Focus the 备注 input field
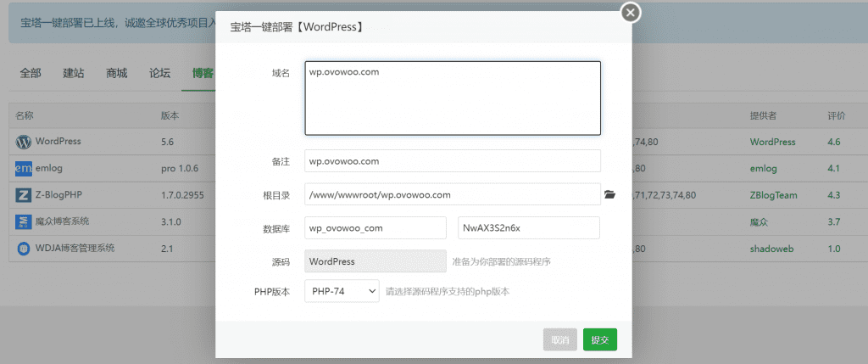The height and width of the screenshot is (364, 868). click(x=453, y=161)
